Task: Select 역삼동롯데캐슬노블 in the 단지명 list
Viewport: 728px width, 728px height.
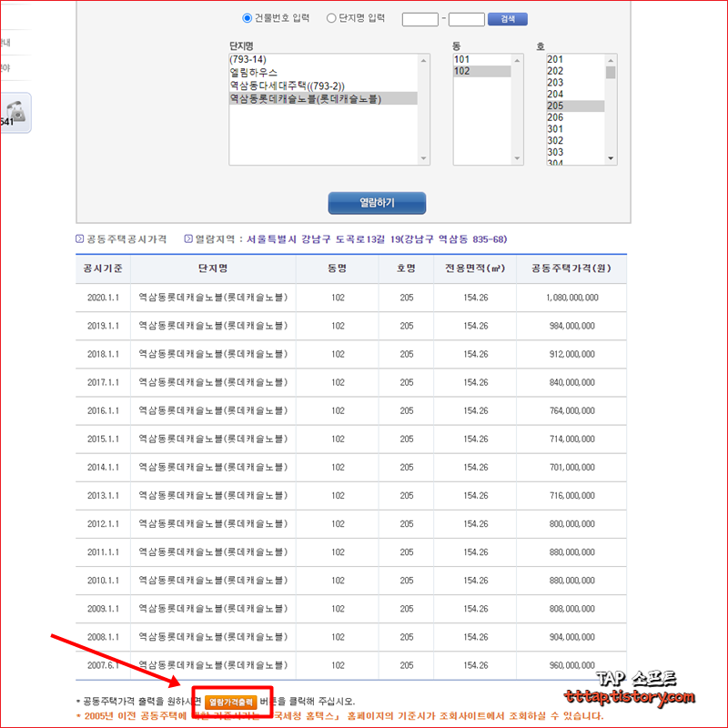Action: (x=323, y=98)
